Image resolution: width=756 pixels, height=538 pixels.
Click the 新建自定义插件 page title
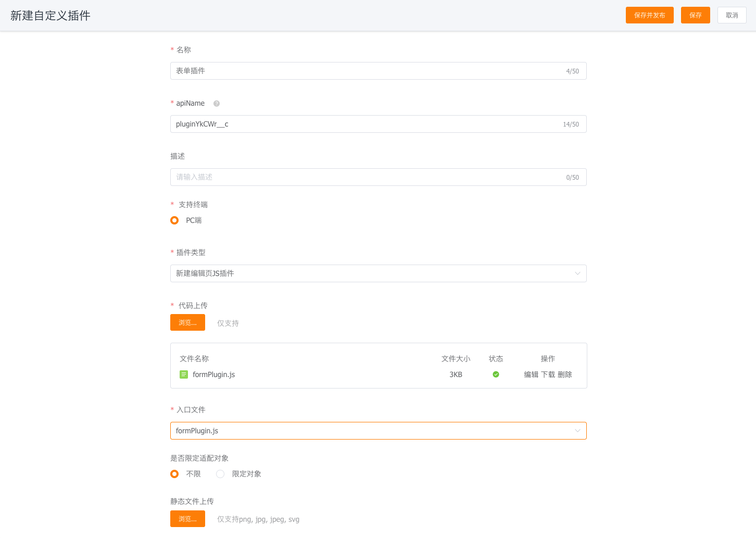tap(51, 16)
